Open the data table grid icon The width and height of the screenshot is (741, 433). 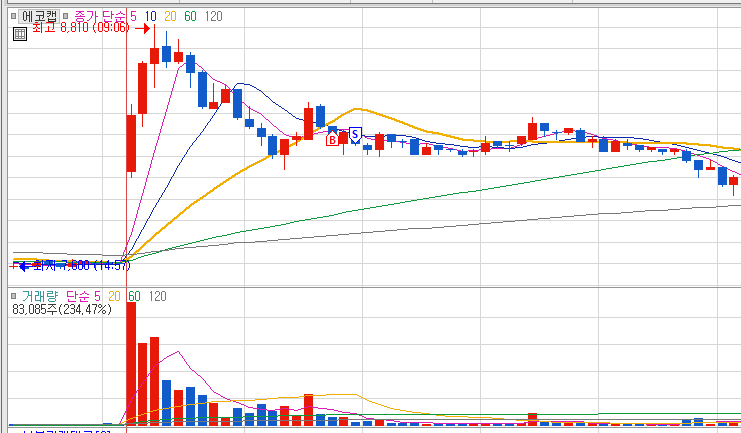20,34
